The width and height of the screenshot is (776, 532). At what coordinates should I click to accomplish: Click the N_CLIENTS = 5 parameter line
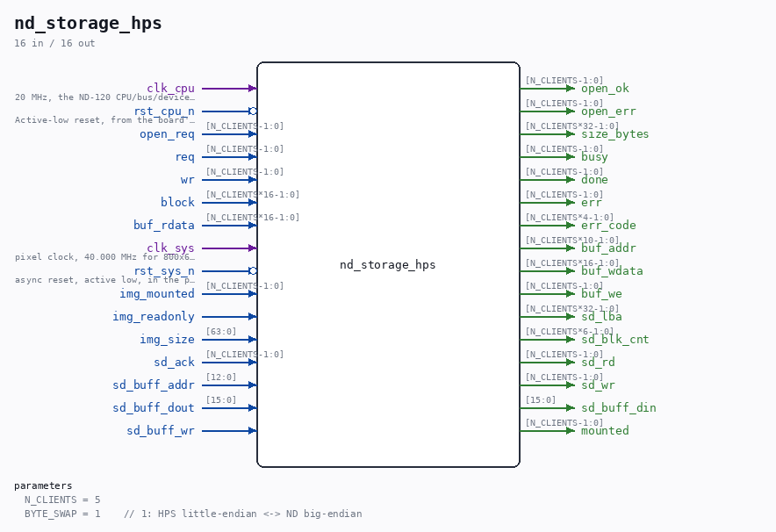(x=62, y=500)
